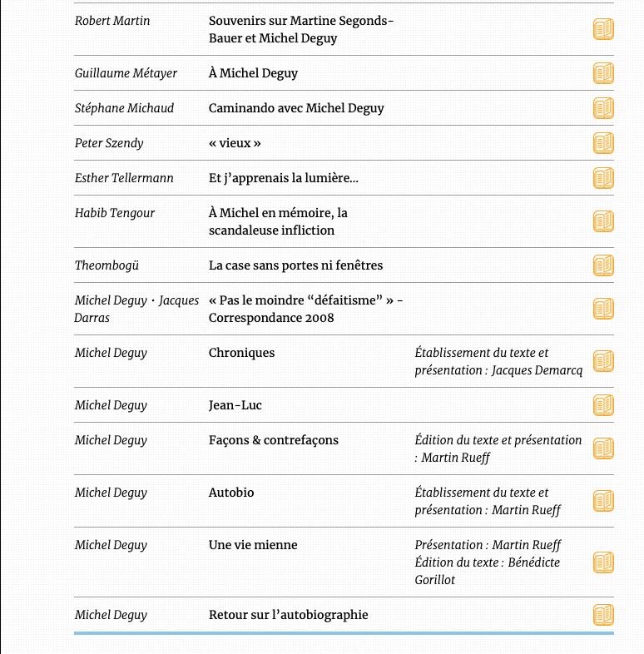Open book icon for Guillaume Métayer's article
Screen dimensions: 644x654
pyautogui.click(x=603, y=73)
